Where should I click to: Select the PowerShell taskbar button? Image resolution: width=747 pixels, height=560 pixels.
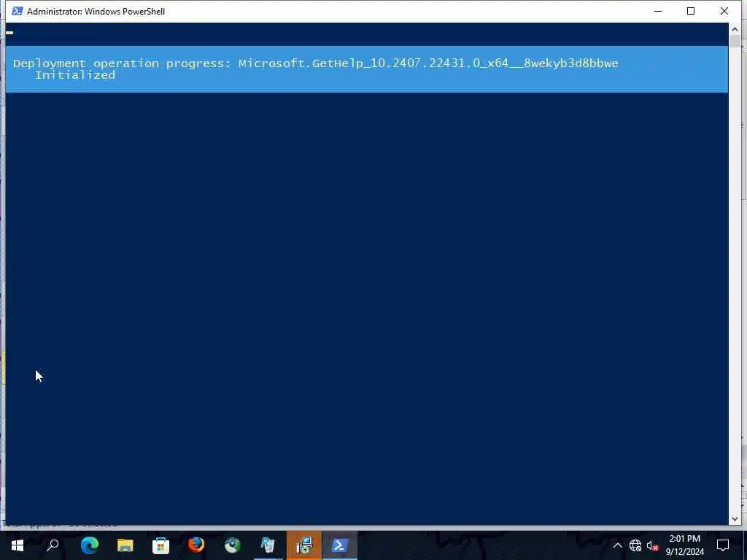340,545
